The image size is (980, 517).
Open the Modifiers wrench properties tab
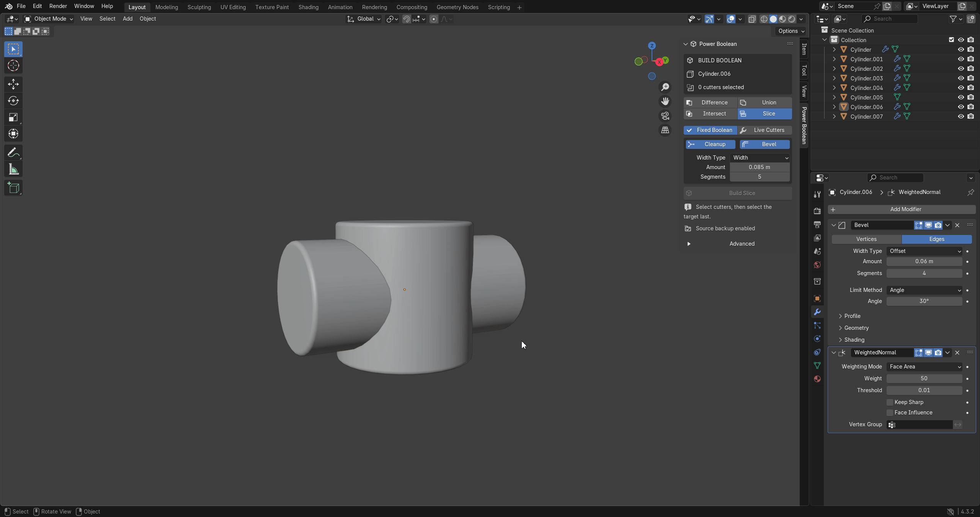pyautogui.click(x=817, y=312)
